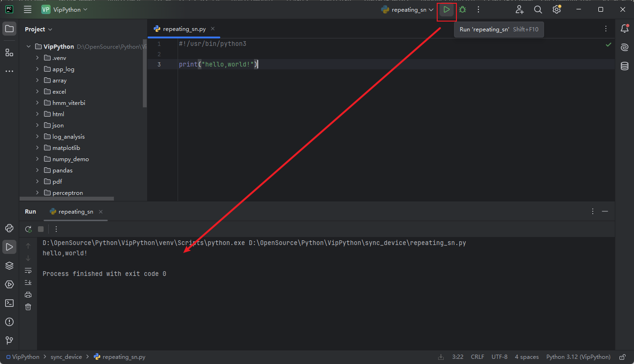The height and width of the screenshot is (364, 634).
Task: Click the Project tree vertical scrollbar
Action: 145,73
